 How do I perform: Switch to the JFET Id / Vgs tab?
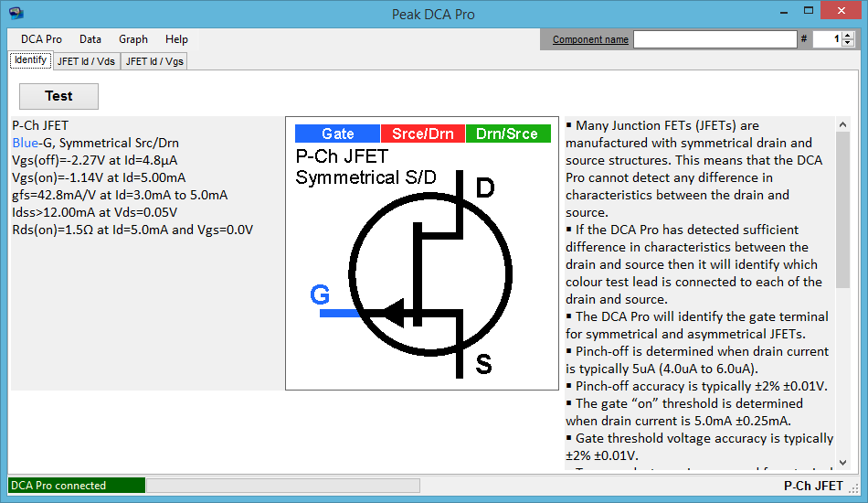tap(154, 61)
